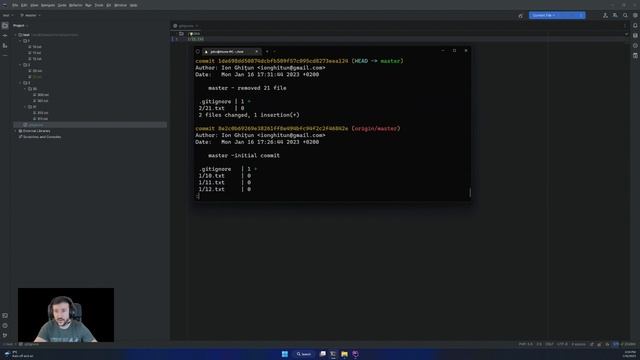Open the Git tool window icon
Image resolution: width=640 pixels, height=360 pixels.
[x=5, y=336]
